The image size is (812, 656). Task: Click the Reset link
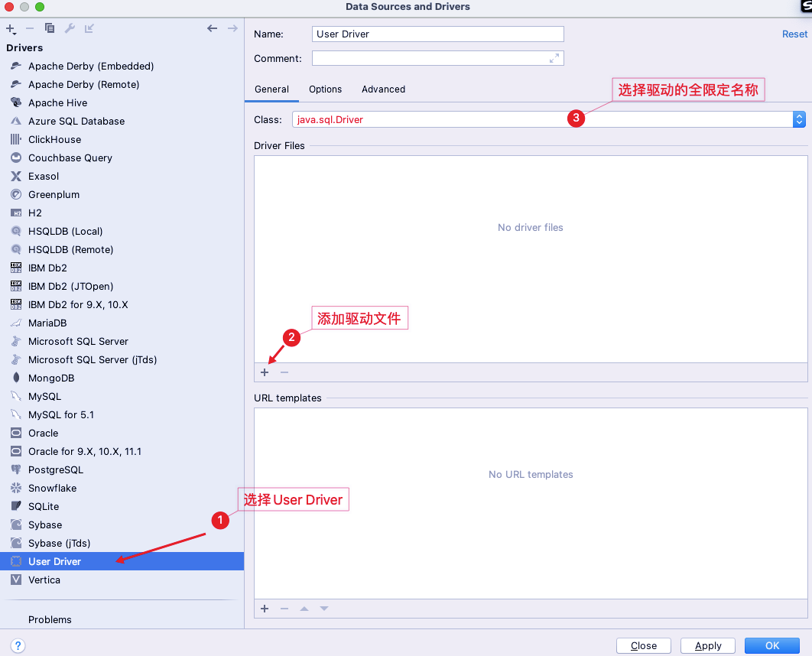click(x=794, y=34)
